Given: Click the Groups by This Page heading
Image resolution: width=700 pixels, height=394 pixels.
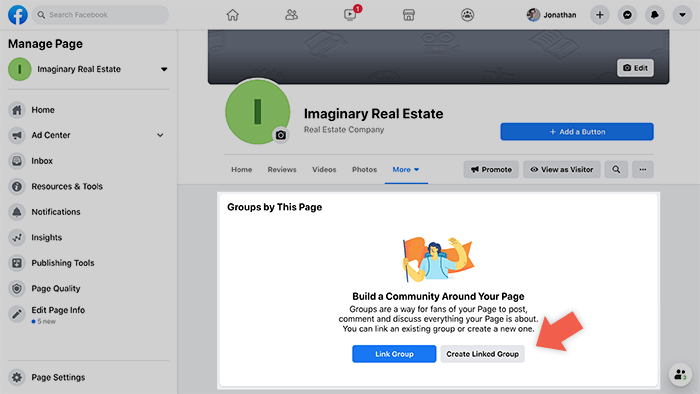Looking at the screenshot, I should click(275, 207).
